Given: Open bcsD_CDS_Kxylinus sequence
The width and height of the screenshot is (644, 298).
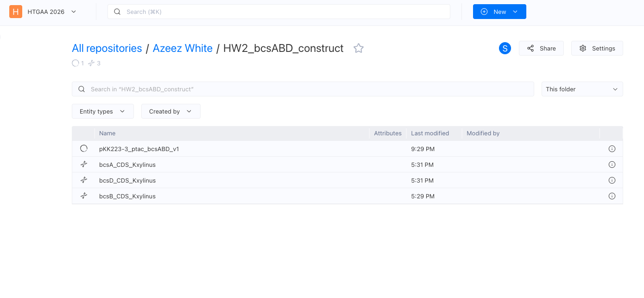Looking at the screenshot, I should coord(127,180).
